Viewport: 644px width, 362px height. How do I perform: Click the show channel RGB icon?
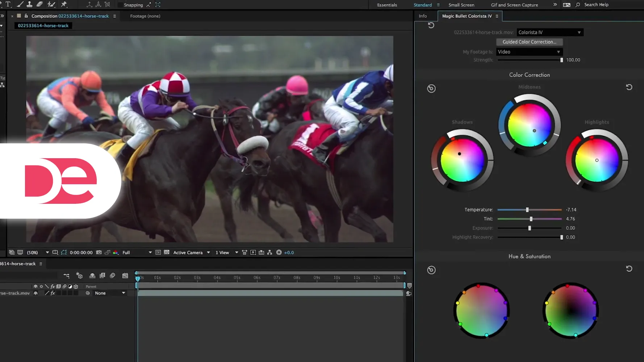click(x=116, y=252)
